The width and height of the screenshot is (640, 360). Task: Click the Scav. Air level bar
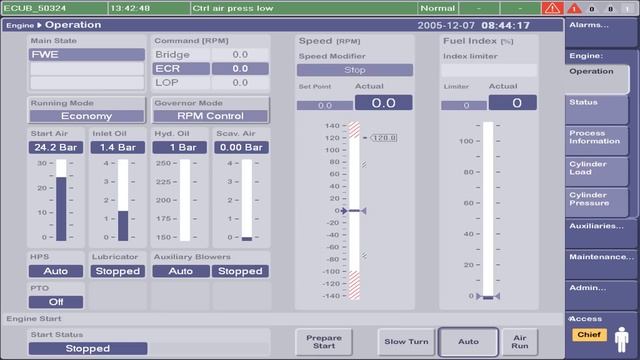[x=247, y=200]
